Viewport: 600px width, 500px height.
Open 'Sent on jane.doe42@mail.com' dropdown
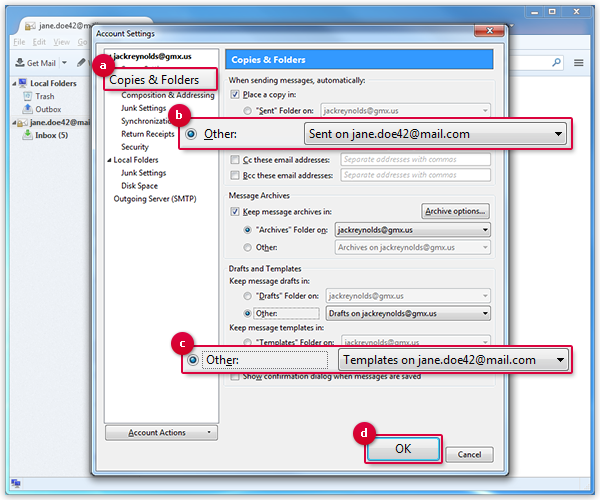435,134
